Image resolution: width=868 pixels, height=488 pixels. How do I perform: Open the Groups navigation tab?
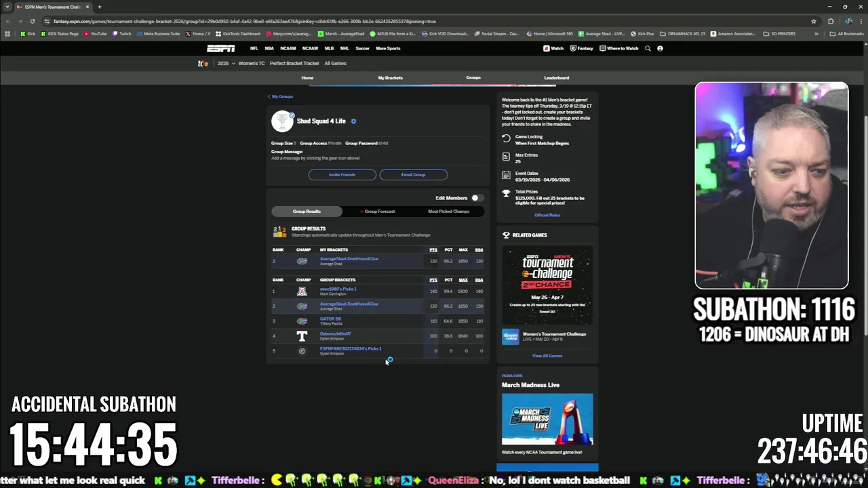click(473, 78)
